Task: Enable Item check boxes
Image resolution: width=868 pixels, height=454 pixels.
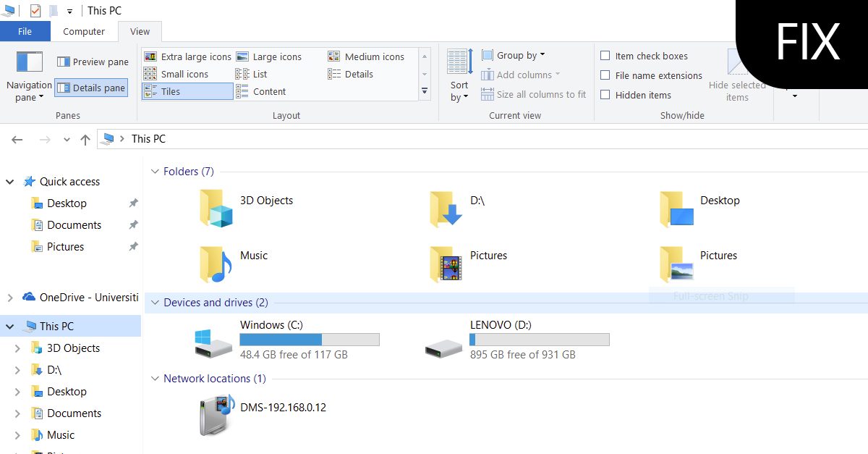Action: (605, 55)
